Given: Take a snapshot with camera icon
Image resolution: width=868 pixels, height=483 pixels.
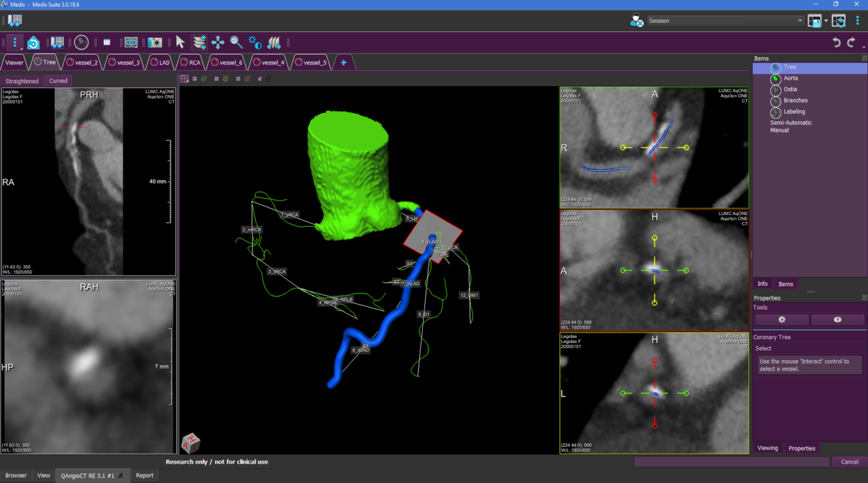Looking at the screenshot, I should point(155,42).
